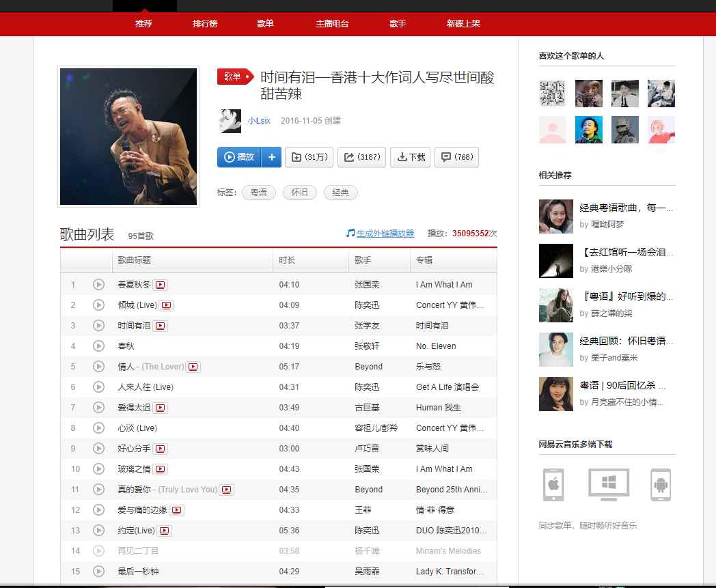Open comments using (768) button

(456, 157)
